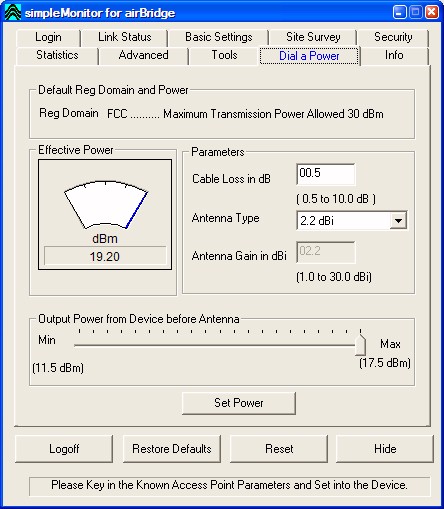Image resolution: width=444 pixels, height=509 pixels.
Task: Click the disabled Antenna Gain in dBi field
Action: (x=325, y=252)
